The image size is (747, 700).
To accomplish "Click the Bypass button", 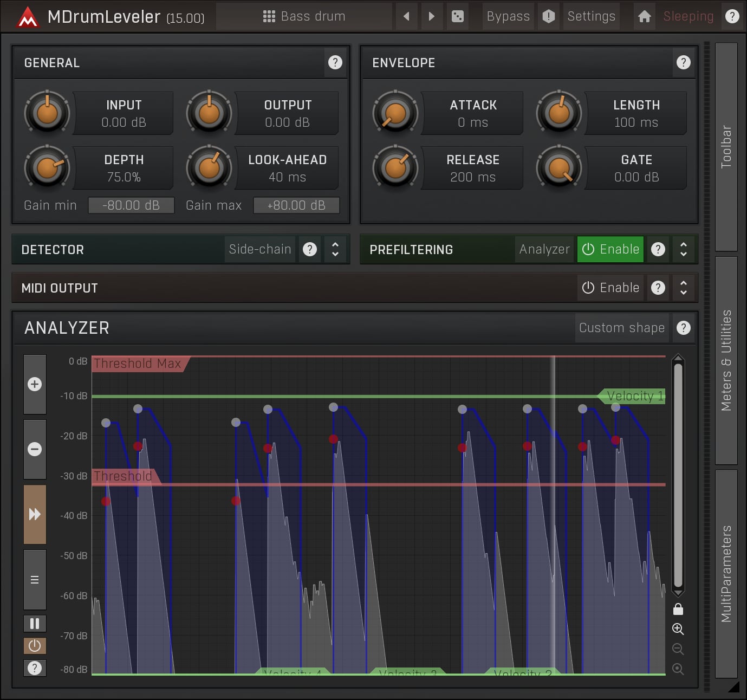I will tap(508, 16).
